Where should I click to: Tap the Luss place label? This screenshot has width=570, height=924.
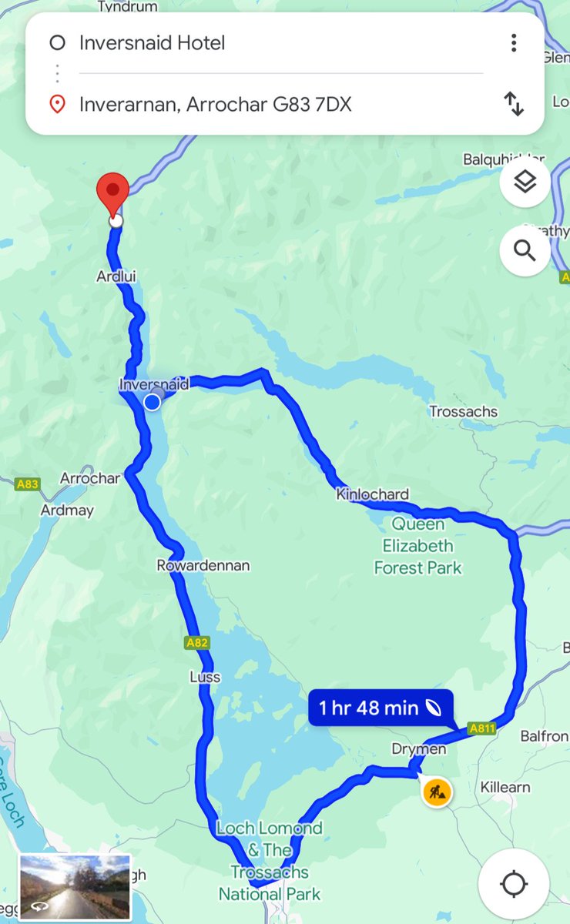(x=205, y=677)
